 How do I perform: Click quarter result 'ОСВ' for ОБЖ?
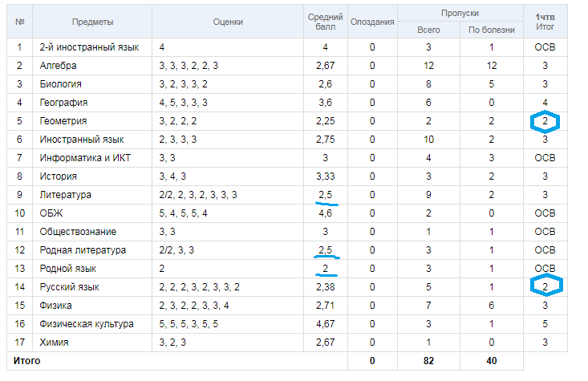(x=545, y=213)
